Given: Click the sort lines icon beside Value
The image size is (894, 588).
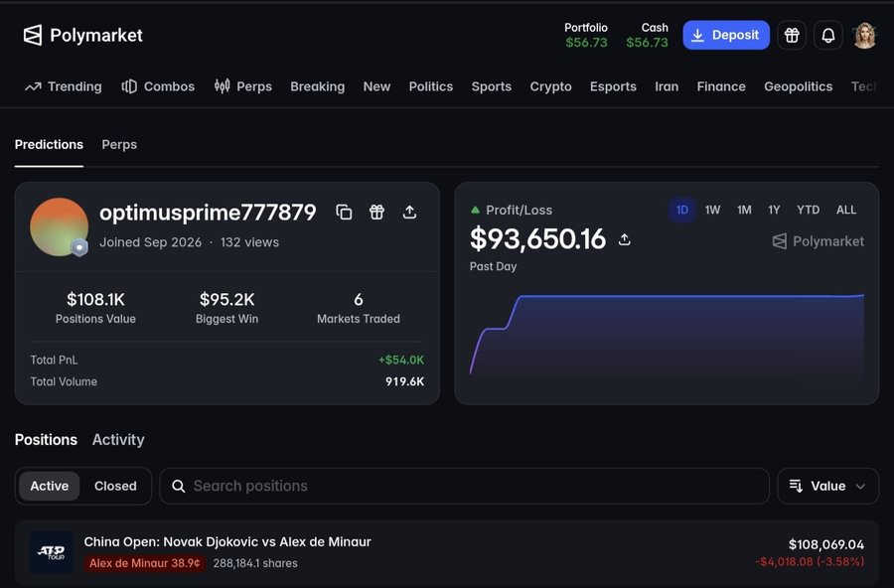Looking at the screenshot, I should [796, 486].
